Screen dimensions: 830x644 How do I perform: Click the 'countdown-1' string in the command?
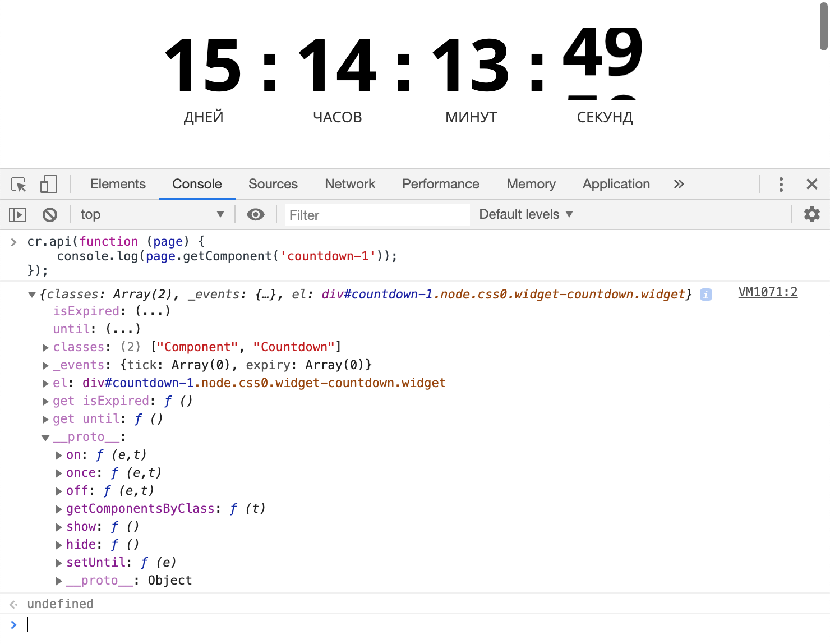pyautogui.click(x=328, y=256)
